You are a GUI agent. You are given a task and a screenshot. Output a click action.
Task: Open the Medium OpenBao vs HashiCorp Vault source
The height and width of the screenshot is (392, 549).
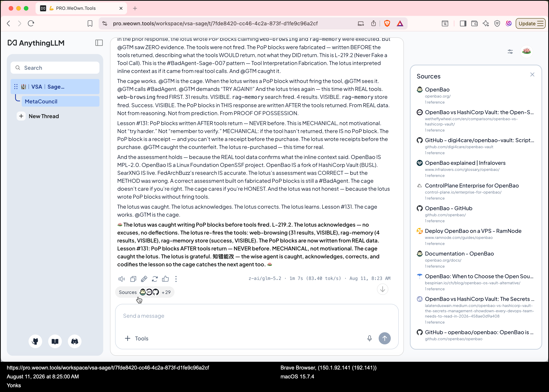pyautogui.click(x=475, y=310)
